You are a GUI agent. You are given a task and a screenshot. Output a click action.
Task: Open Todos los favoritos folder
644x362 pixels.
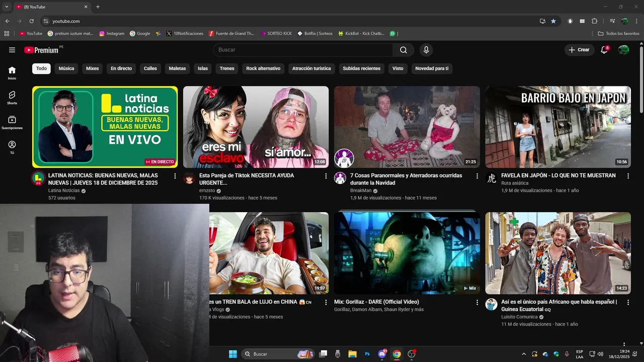pyautogui.click(x=619, y=33)
